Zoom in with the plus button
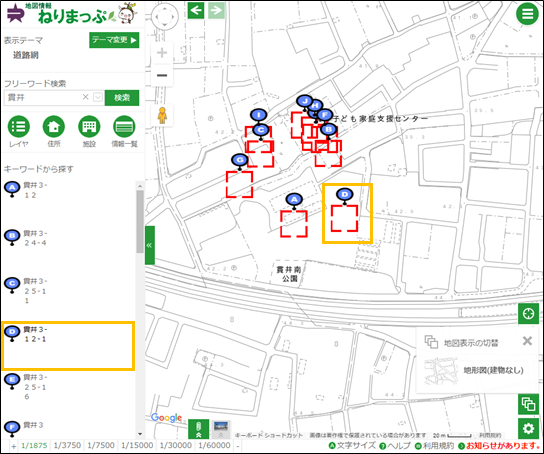This screenshot has width=544, height=454. pos(162,53)
